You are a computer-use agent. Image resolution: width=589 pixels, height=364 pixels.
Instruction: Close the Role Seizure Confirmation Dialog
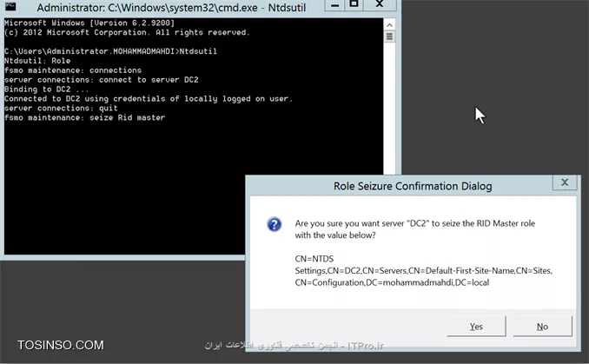564,182
